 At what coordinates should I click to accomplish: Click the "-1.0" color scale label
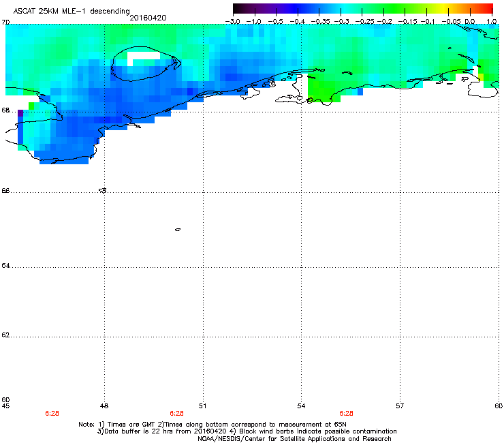pyautogui.click(x=253, y=22)
